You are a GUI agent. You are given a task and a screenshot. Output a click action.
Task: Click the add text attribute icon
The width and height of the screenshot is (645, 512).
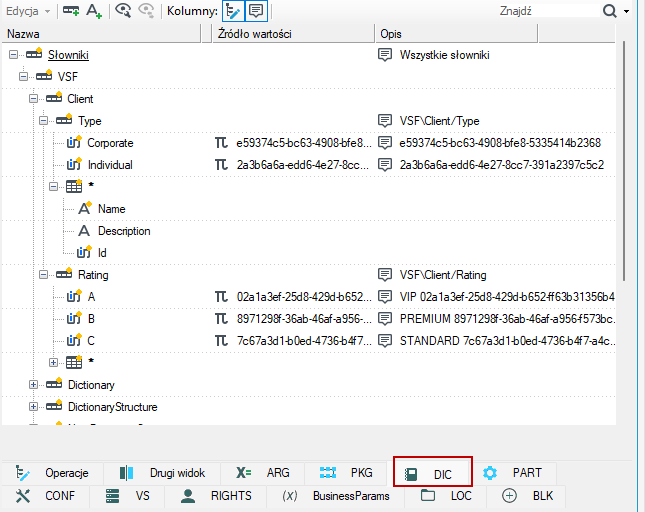(94, 11)
